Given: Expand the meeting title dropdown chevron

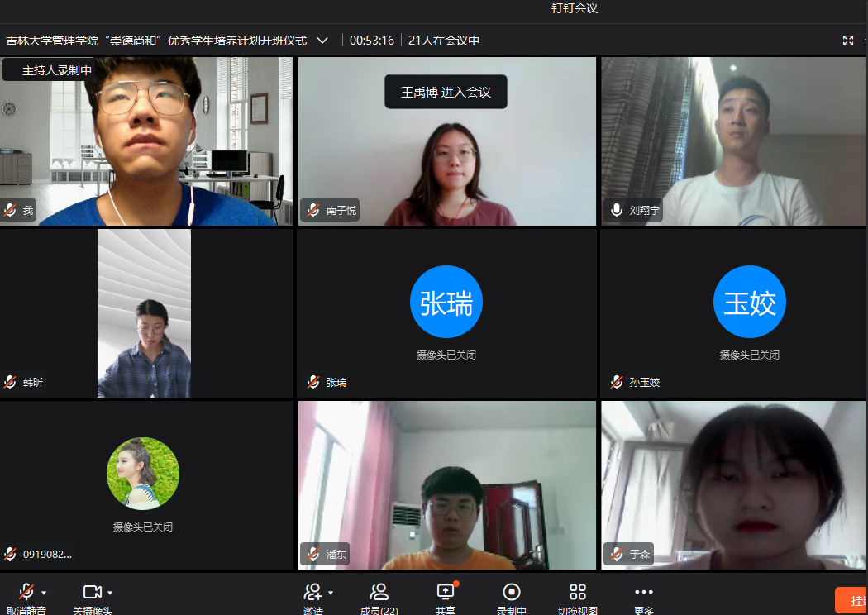Looking at the screenshot, I should [322, 41].
